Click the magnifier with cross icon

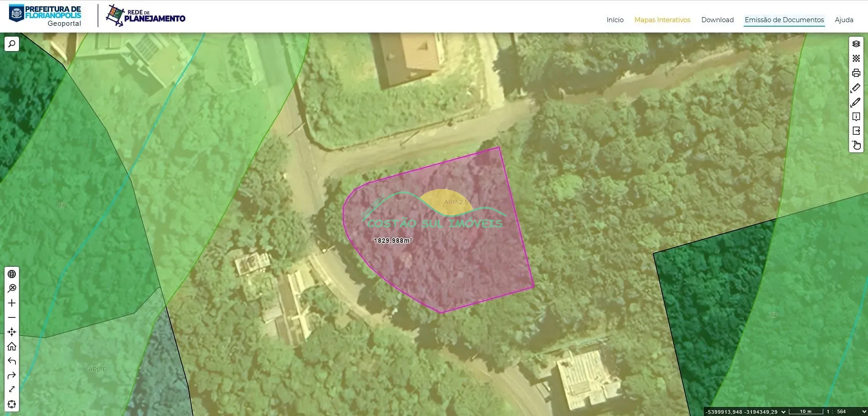click(x=12, y=288)
